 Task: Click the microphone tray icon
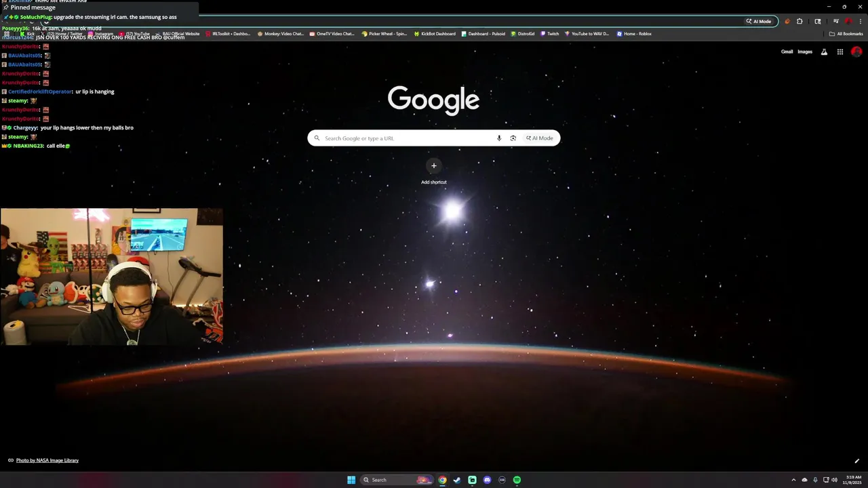(815, 480)
